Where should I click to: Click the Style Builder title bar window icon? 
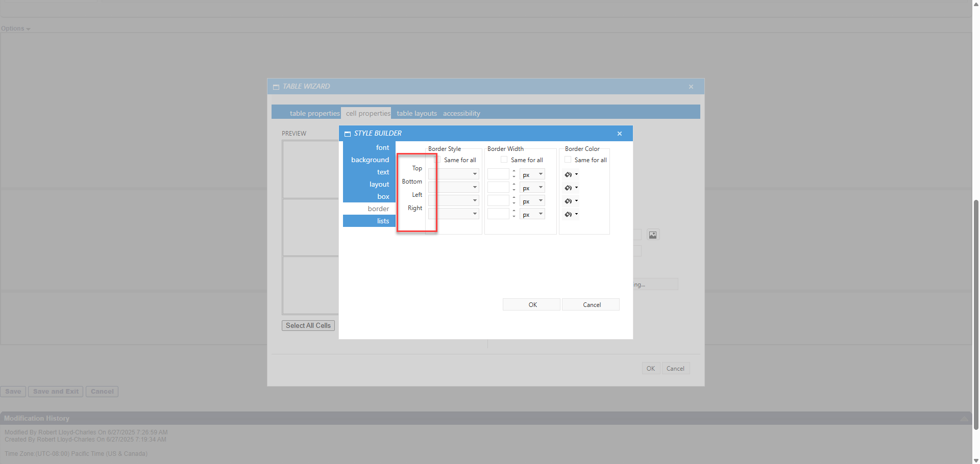(348, 134)
